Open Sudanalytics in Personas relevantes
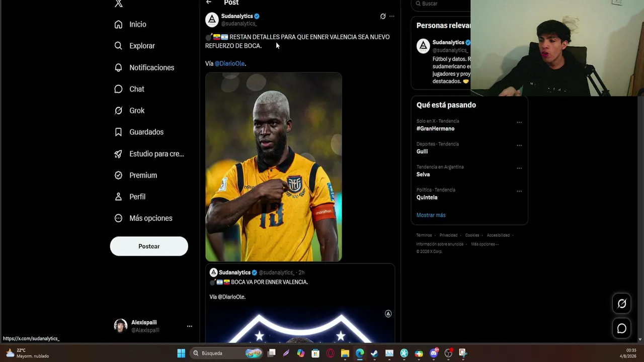 [x=448, y=42]
